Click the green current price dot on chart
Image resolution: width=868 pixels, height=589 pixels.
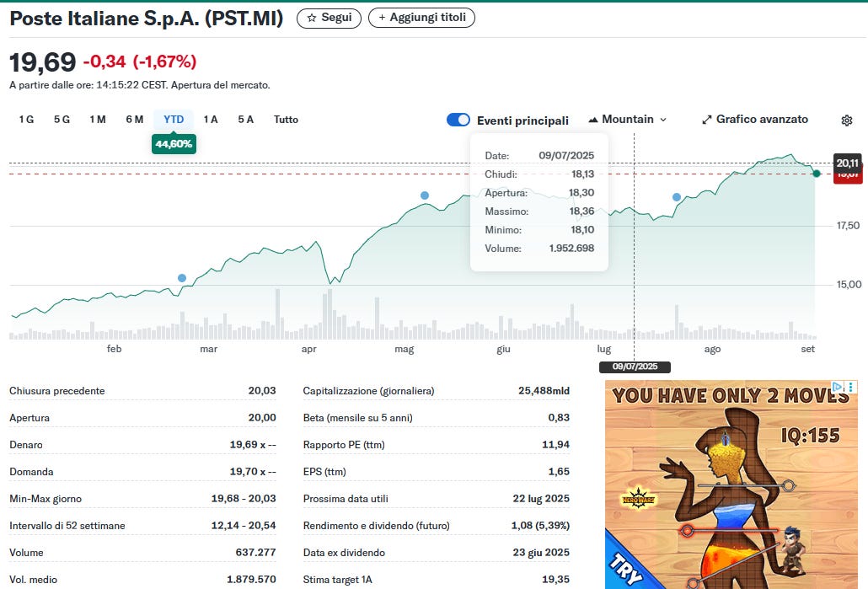817,174
